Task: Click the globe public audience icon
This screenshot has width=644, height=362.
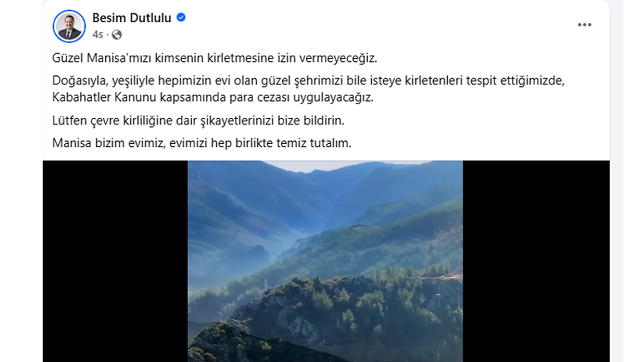Action: (117, 35)
